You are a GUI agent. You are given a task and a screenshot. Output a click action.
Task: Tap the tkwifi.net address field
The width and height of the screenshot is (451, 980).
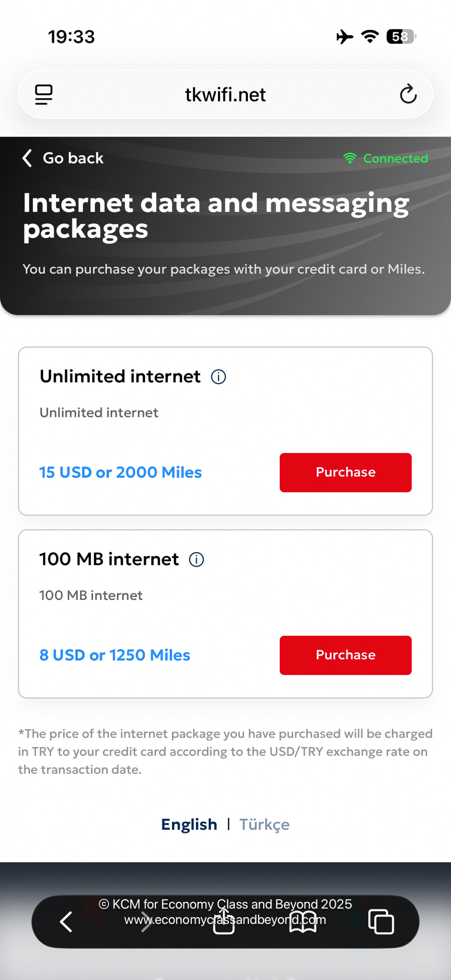tap(225, 95)
